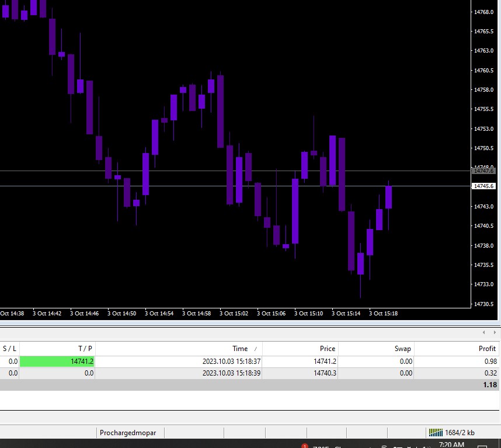The height and width of the screenshot is (448, 501).
Task: Click the current price label 14745.6
Action: (x=484, y=186)
